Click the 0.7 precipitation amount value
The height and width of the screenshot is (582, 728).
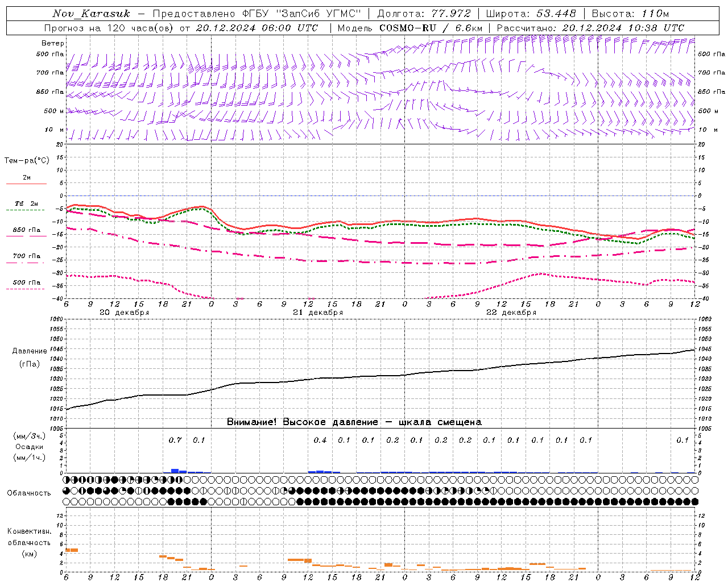175,440
